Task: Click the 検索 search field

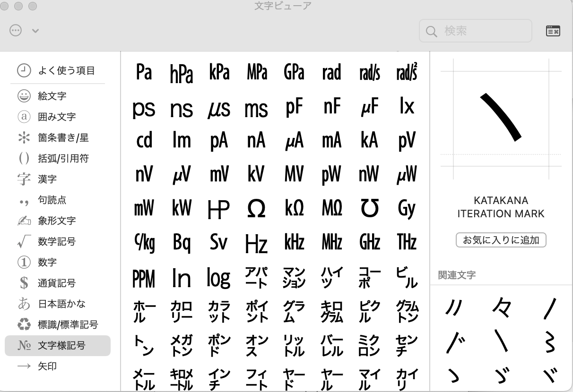Action: (x=475, y=31)
